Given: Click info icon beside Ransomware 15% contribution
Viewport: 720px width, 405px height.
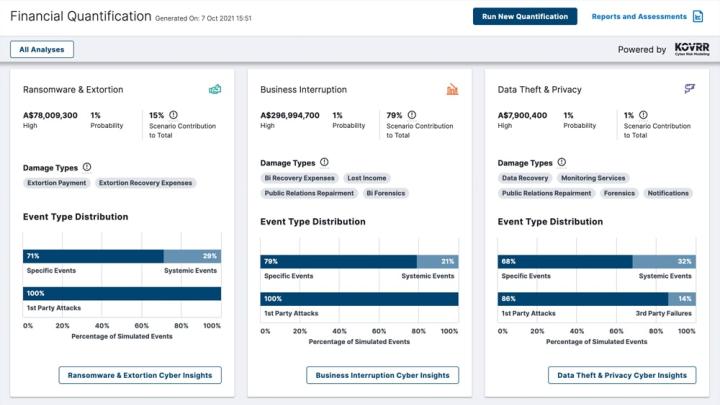Looking at the screenshot, I should point(173,115).
